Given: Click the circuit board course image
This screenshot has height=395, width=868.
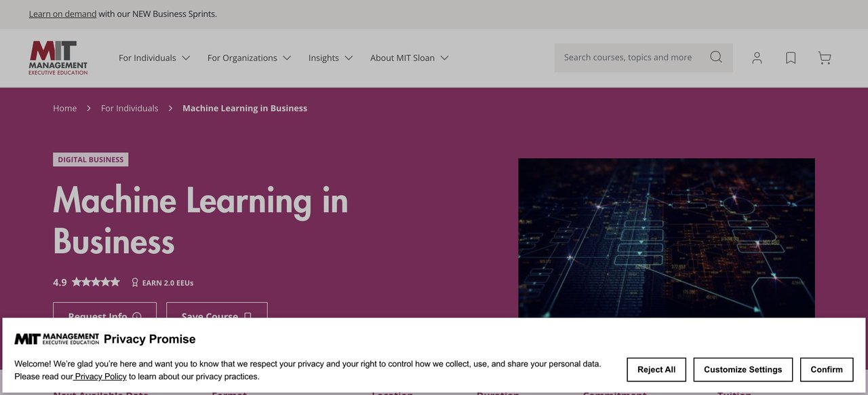Looking at the screenshot, I should [x=667, y=238].
